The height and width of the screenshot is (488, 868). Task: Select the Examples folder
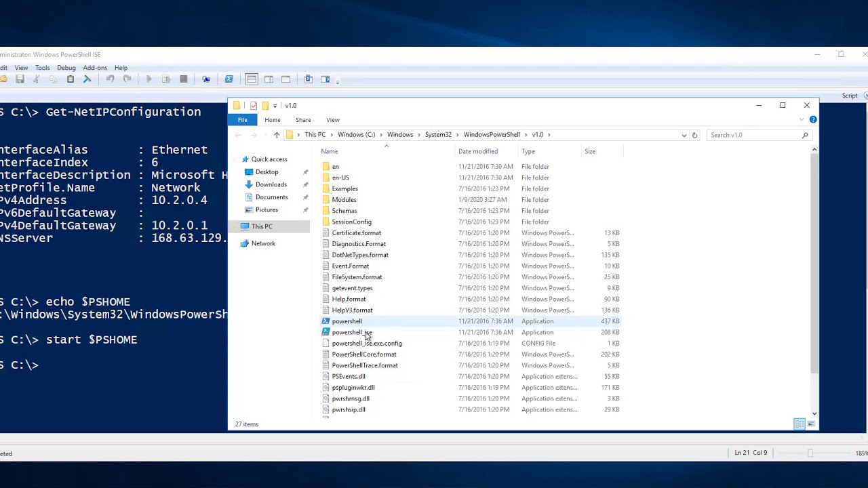tap(344, 188)
